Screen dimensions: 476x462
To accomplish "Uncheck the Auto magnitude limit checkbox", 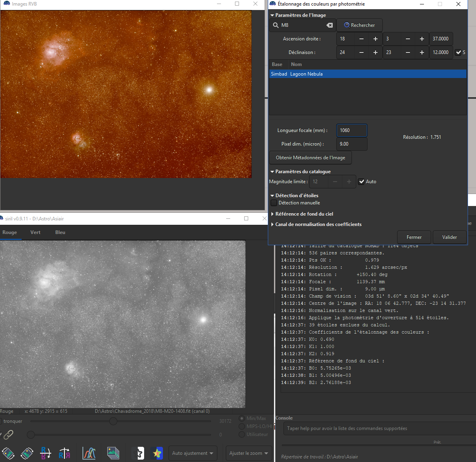I will [x=362, y=182].
